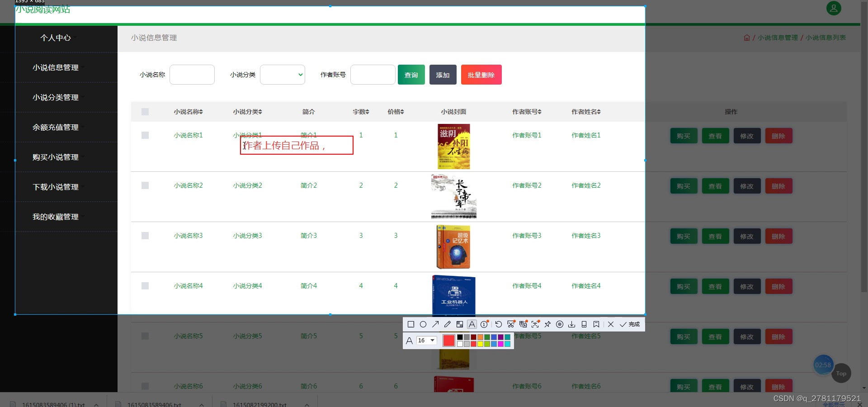
Task: Check the box for 小说名称5 row
Action: coord(145,336)
